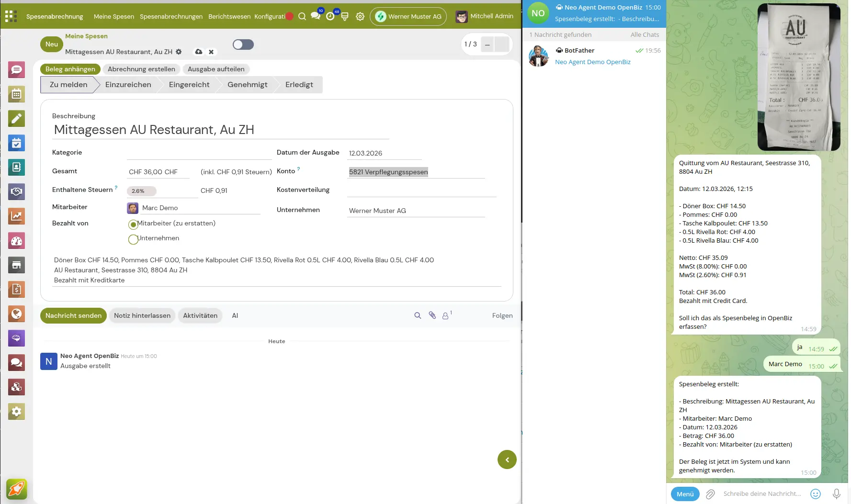Click the 'Abrechnung erstellen' button
This screenshot has width=851, height=504.
(141, 69)
